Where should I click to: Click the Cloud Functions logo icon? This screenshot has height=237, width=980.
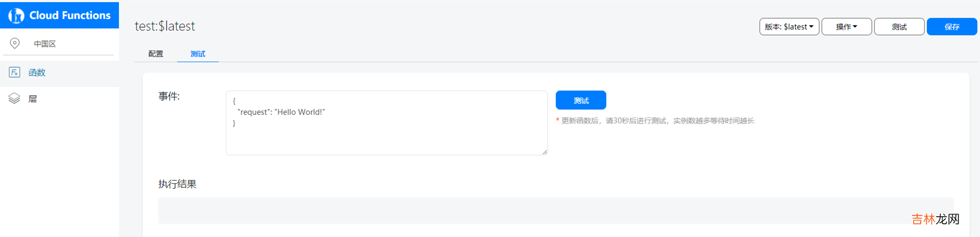[16, 16]
